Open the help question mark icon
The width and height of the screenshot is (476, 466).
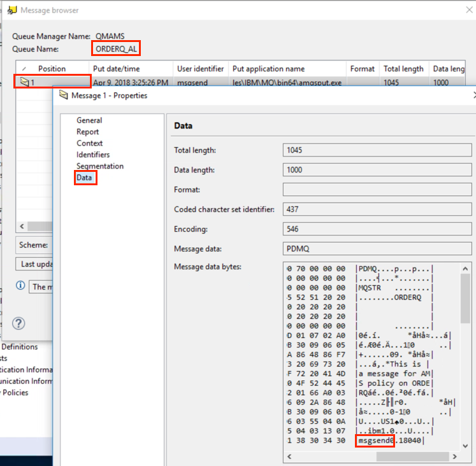coord(18,323)
